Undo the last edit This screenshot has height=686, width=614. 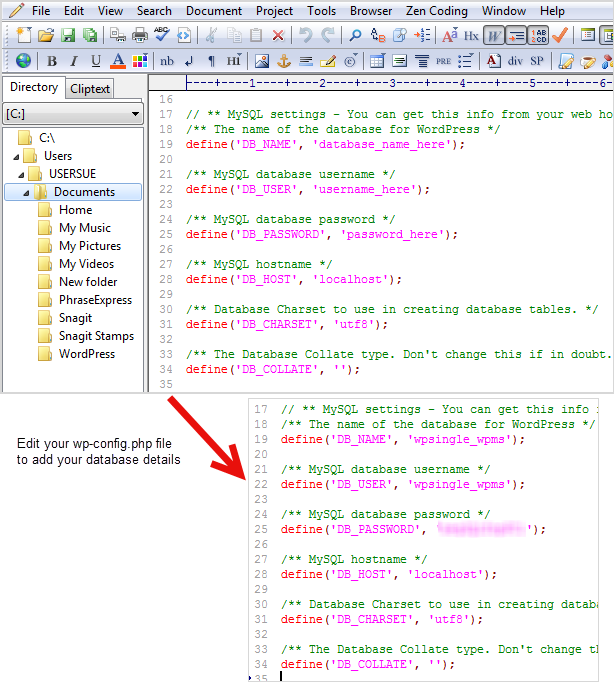pyautogui.click(x=305, y=35)
